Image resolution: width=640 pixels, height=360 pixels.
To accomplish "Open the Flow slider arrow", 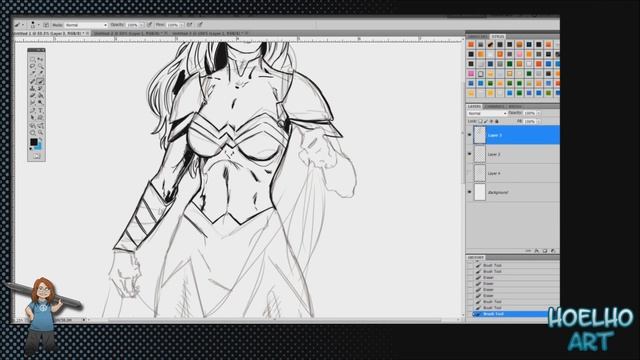I will (182, 25).
